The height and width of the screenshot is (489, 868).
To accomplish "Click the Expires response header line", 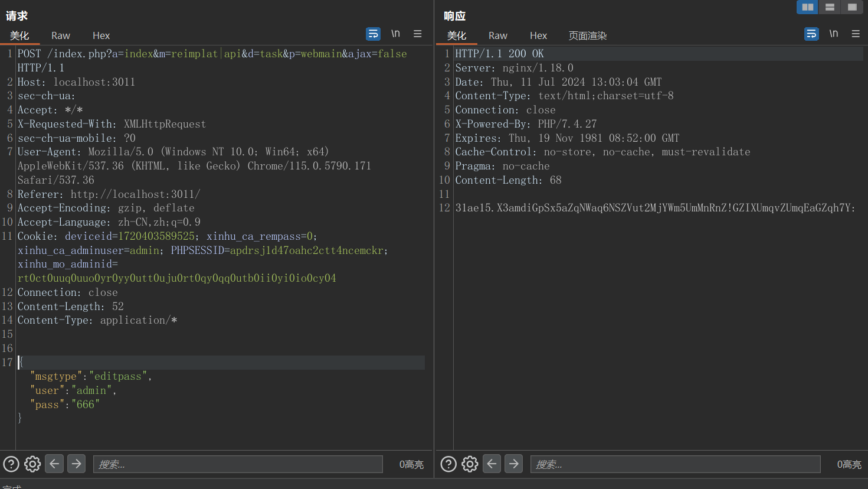I will click(x=567, y=138).
